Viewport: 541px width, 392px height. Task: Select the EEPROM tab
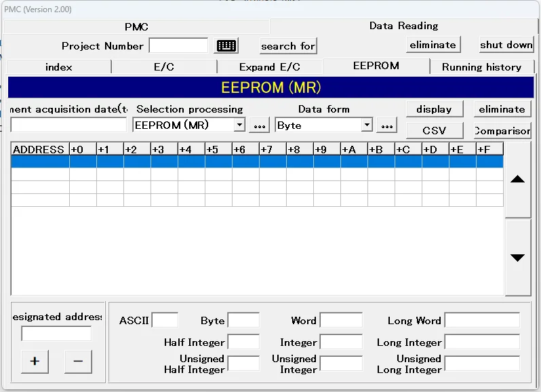click(x=376, y=66)
